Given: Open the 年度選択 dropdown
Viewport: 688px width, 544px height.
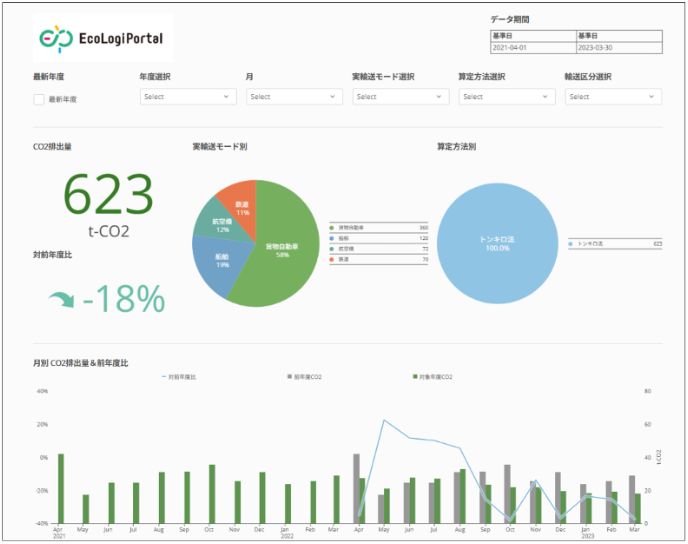Looking at the screenshot, I should (x=187, y=97).
